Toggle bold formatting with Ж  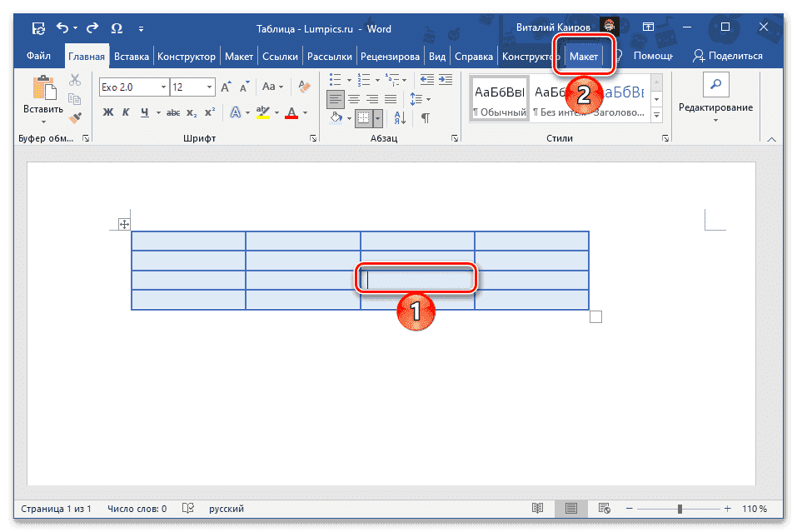[x=107, y=112]
